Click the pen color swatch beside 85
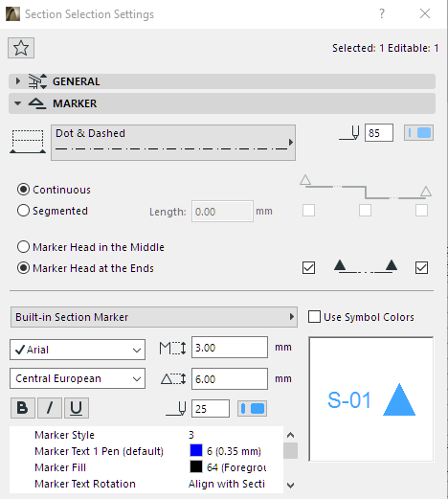This screenshot has height=499, width=448. click(418, 133)
